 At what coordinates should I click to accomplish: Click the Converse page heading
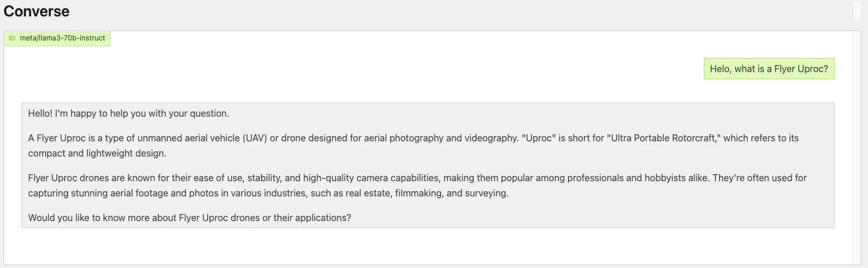point(36,11)
